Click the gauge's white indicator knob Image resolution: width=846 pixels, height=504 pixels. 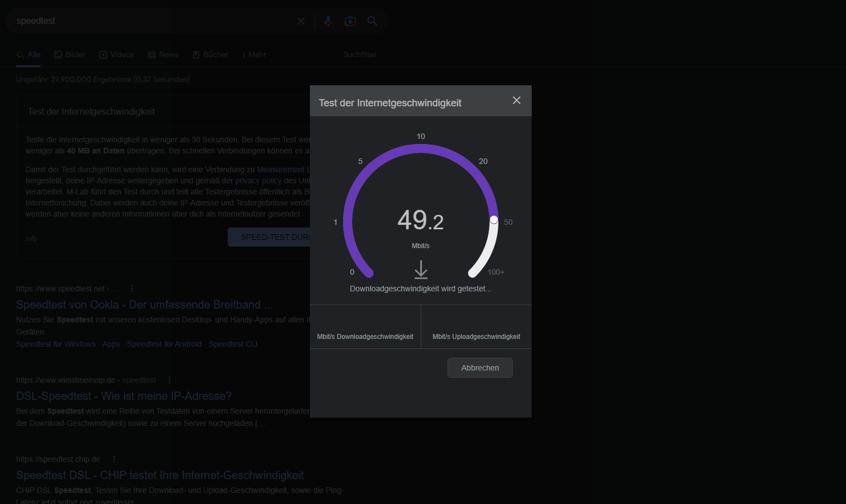[x=494, y=220]
